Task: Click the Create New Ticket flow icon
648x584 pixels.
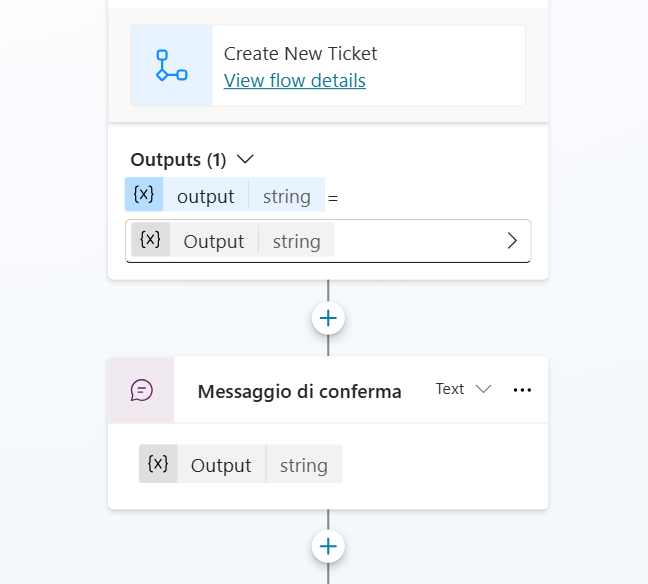Action: (x=171, y=66)
